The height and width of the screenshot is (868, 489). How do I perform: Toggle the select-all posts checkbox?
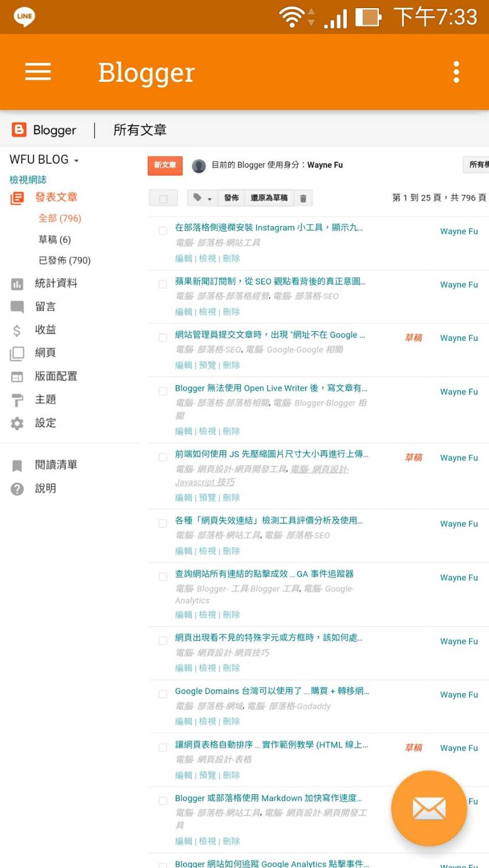click(163, 198)
